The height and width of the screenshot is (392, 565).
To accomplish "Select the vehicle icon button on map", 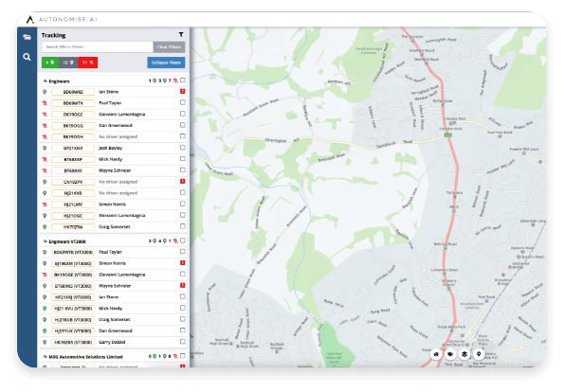I will [x=436, y=354].
